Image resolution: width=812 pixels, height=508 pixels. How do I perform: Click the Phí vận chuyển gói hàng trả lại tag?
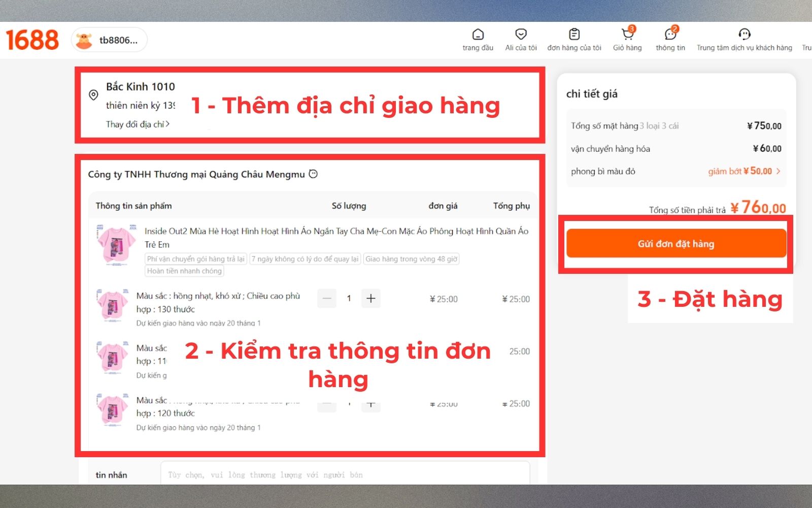(196, 259)
